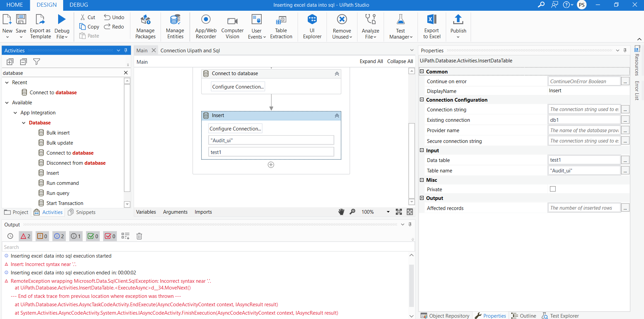Clear the Output panel with trash icon
Screen dimensions: 644x319
(139, 236)
